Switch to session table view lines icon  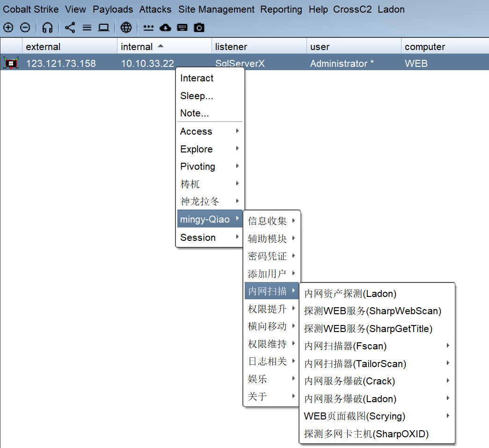pos(87,28)
